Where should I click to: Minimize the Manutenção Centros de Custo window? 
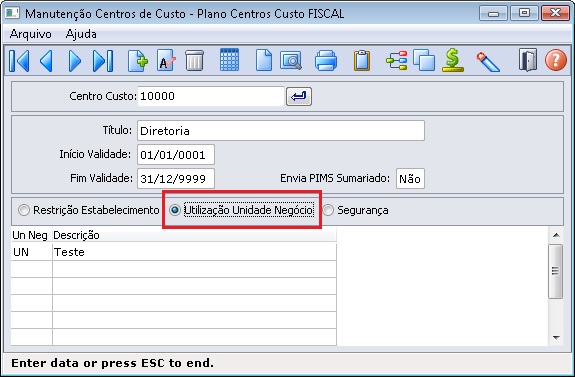click(493, 14)
